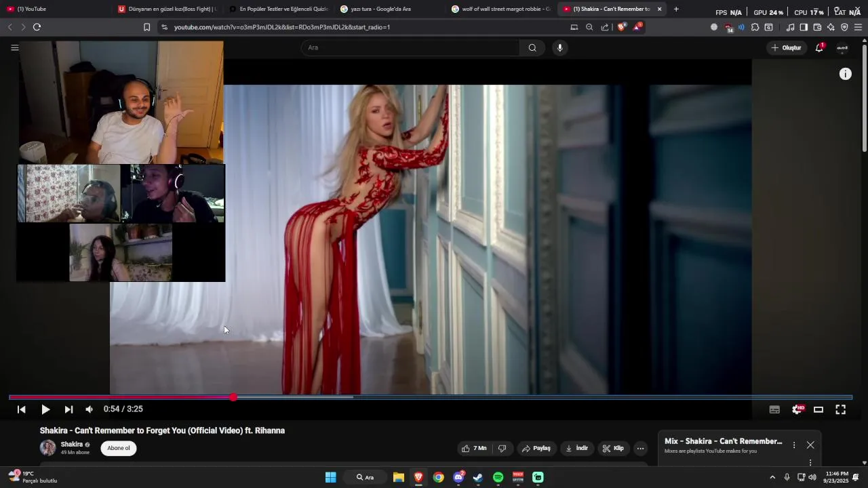Open the YouTube hamburger guide menu
The width and height of the screenshot is (868, 488).
click(x=14, y=47)
